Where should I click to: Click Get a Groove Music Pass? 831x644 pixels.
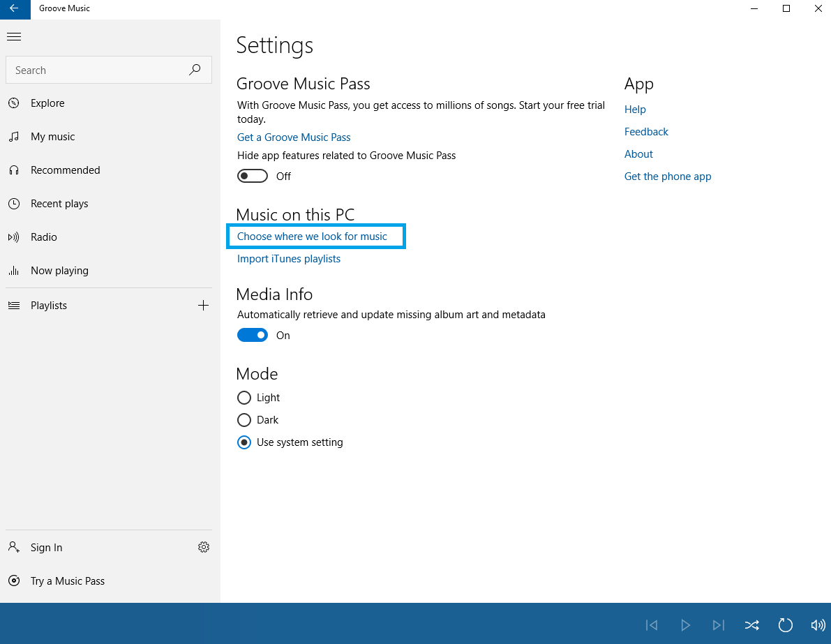coord(293,137)
